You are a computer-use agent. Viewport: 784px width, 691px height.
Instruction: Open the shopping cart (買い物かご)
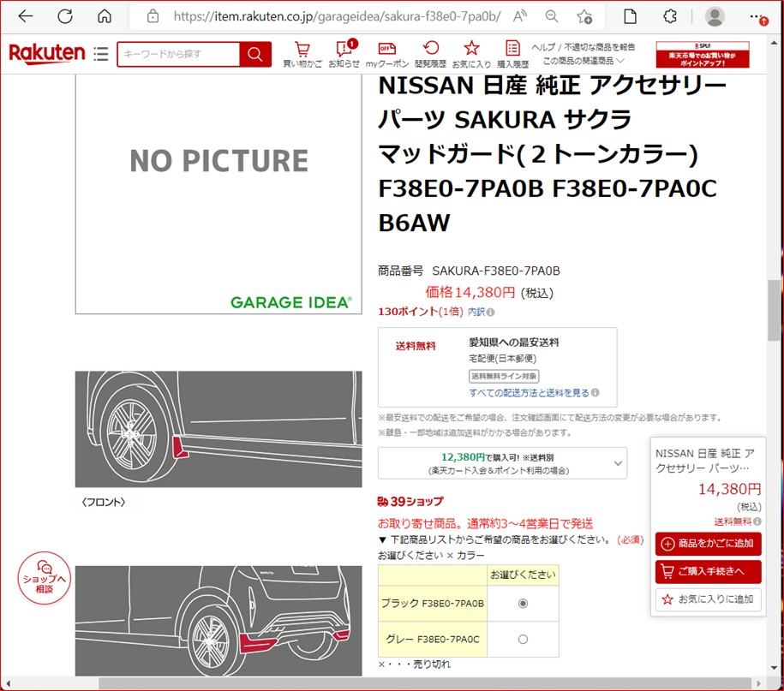[302, 55]
